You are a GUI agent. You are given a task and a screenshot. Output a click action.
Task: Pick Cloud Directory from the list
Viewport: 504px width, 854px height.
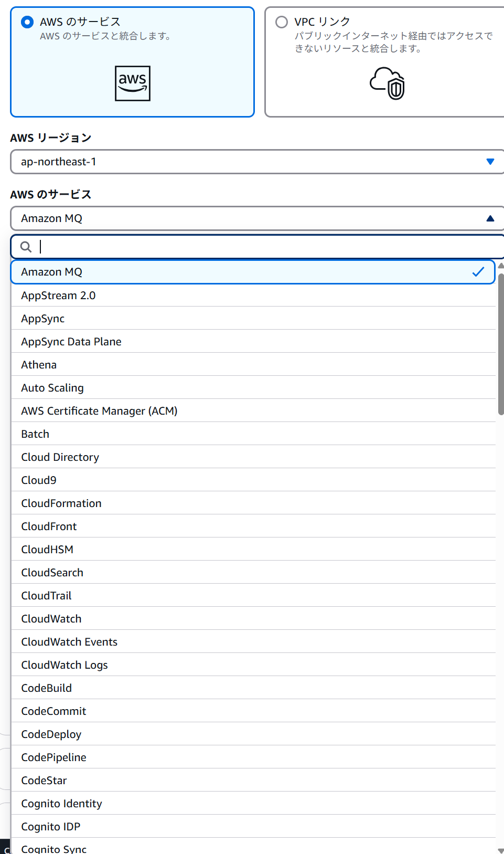(253, 457)
